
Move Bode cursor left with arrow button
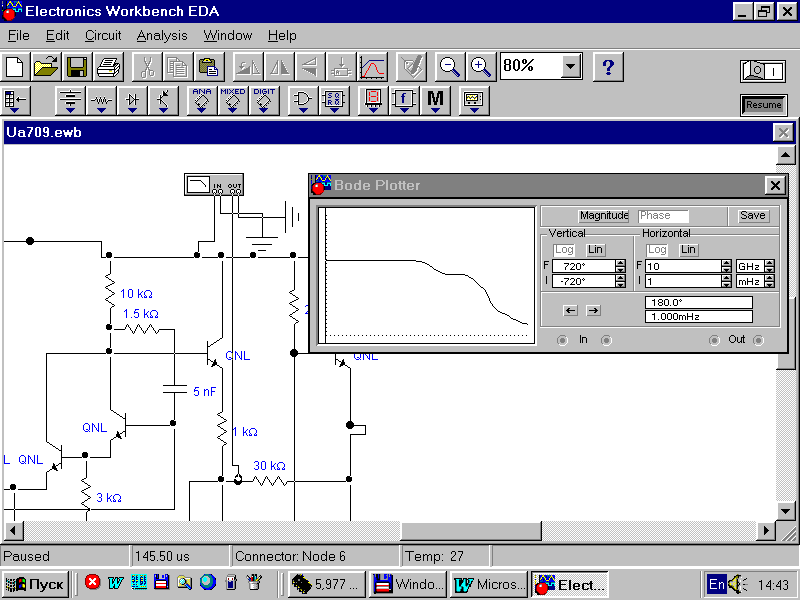[x=570, y=311]
